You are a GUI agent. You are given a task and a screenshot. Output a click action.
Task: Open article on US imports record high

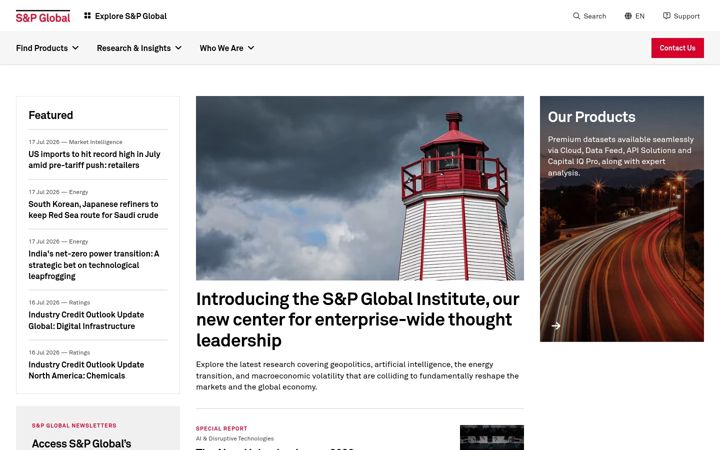(94, 159)
